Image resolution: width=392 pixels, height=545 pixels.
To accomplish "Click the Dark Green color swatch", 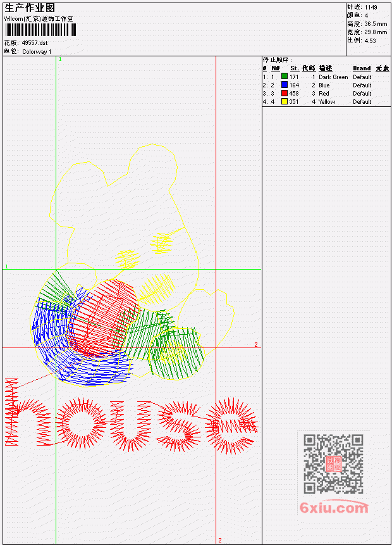I will tap(285, 77).
